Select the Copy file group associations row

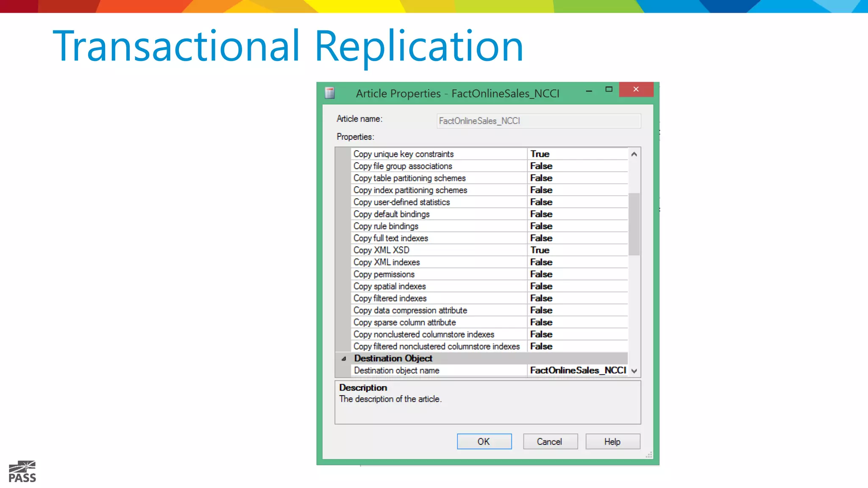pos(490,166)
